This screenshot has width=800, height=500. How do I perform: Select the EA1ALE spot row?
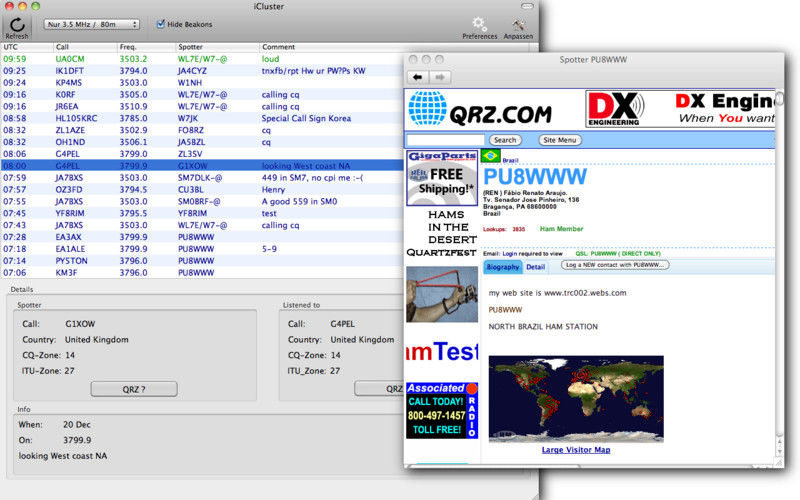coord(203,249)
